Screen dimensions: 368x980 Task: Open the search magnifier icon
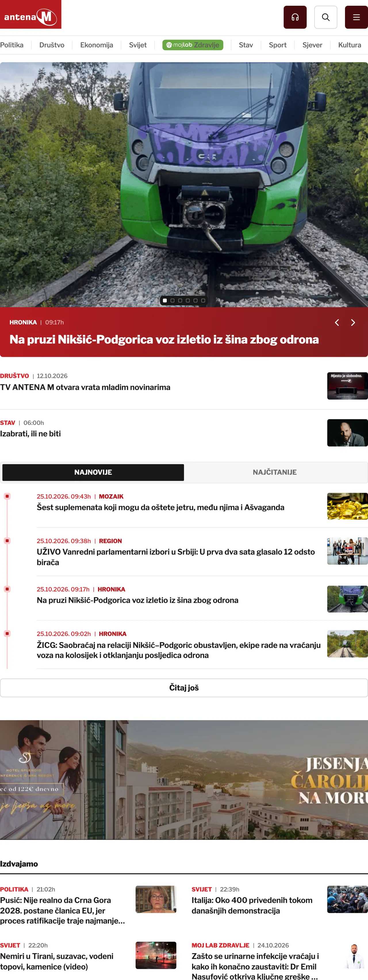pyautogui.click(x=326, y=17)
